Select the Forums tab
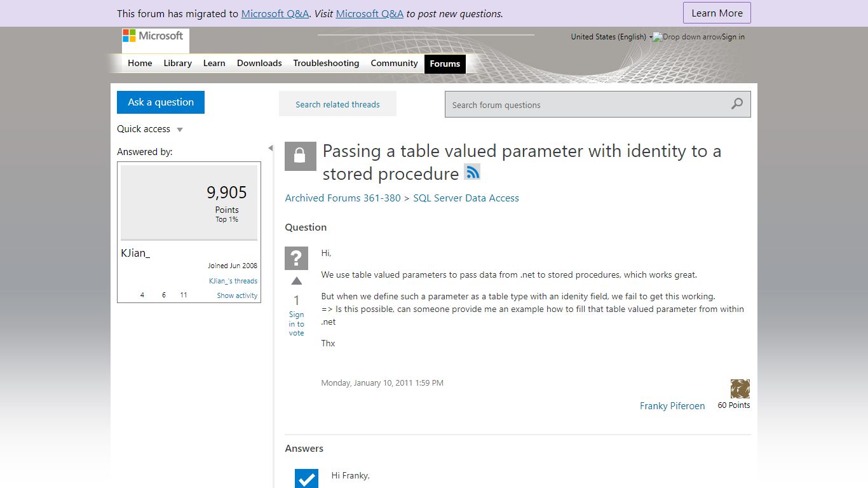This screenshot has width=868, height=488. coord(445,64)
